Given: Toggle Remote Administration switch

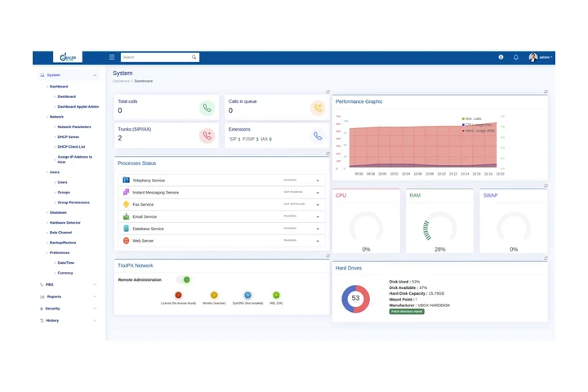Looking at the screenshot, I should pyautogui.click(x=184, y=279).
